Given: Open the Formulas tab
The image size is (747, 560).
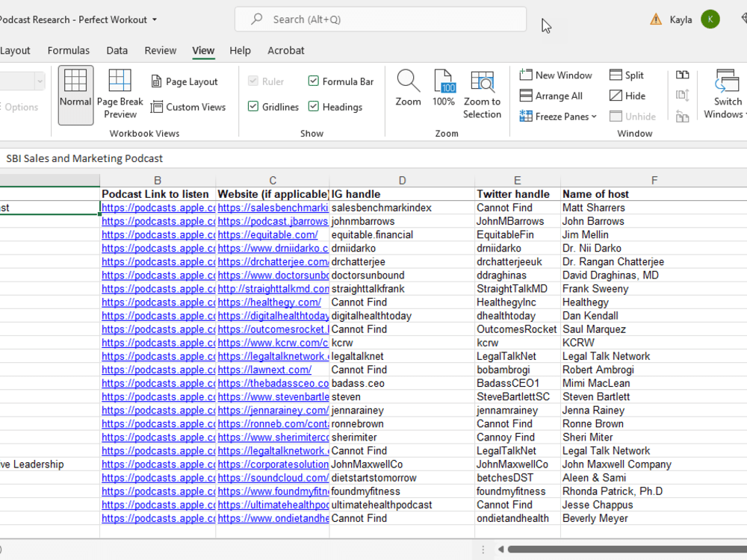Looking at the screenshot, I should [x=69, y=51].
